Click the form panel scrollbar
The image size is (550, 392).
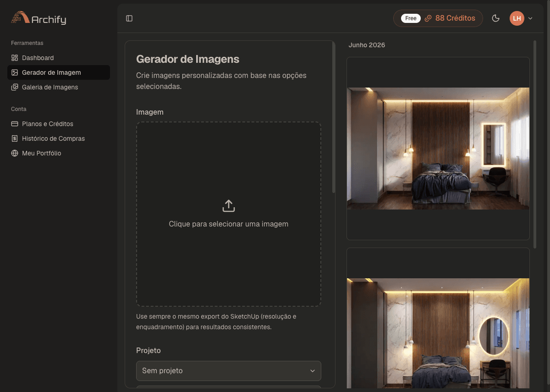pos(334,117)
